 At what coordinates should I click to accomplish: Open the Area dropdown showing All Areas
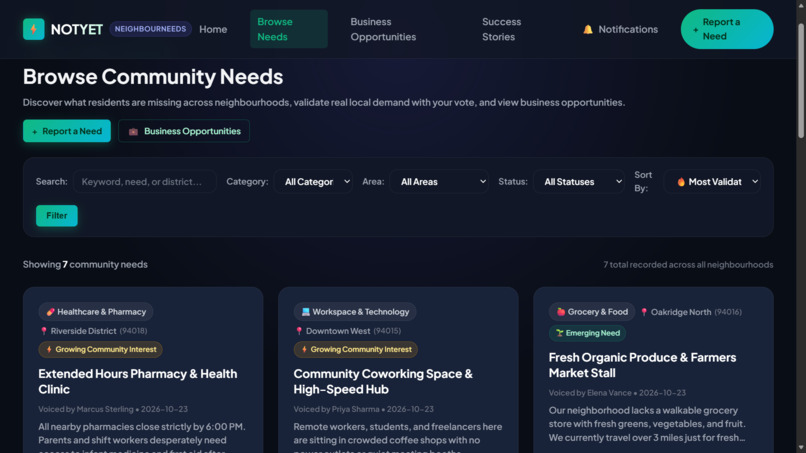click(x=439, y=182)
